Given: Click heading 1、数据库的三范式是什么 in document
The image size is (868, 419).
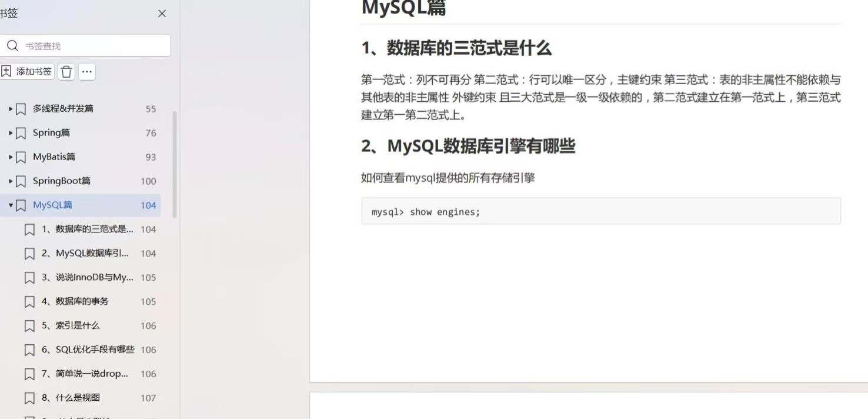Looking at the screenshot, I should (456, 48).
